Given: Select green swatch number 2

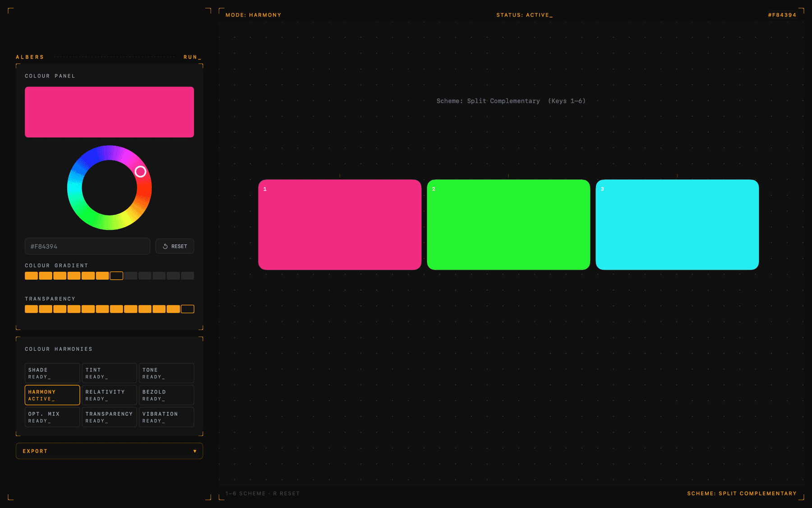Looking at the screenshot, I should pyautogui.click(x=508, y=225).
